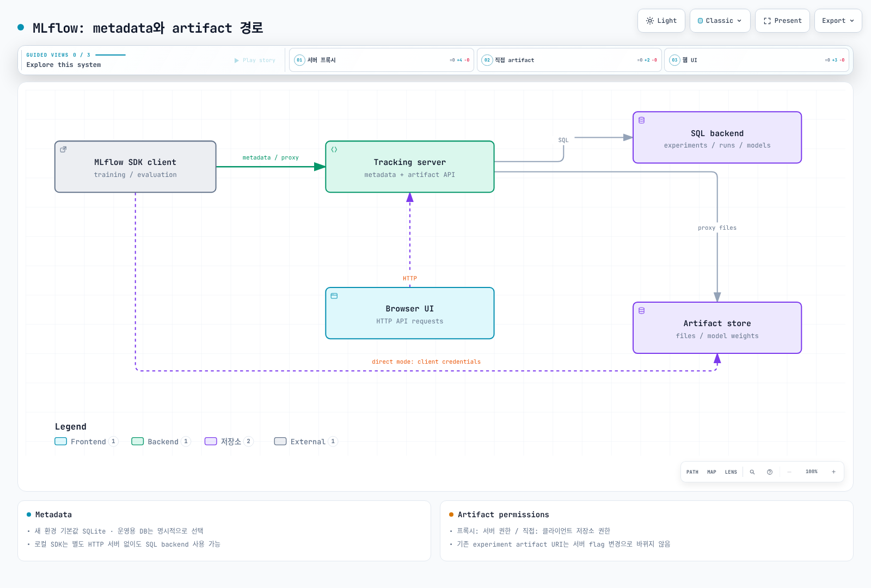This screenshot has width=871, height=588.
Task: Click the database icon on SQL backend node
Action: [x=642, y=120]
